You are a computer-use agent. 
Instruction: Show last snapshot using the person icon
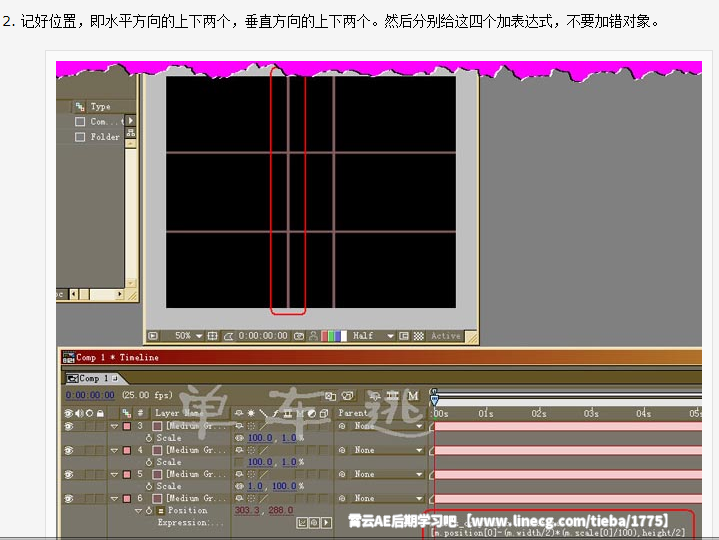[313, 336]
